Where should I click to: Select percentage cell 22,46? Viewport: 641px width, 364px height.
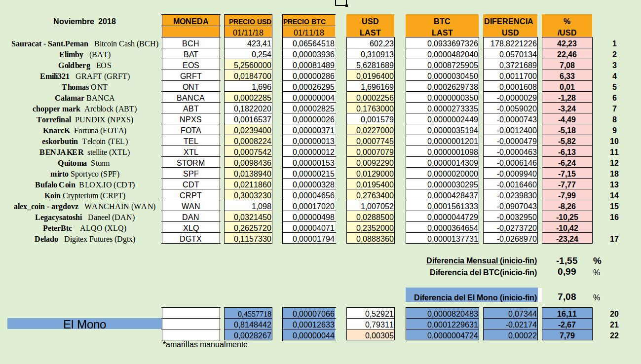tap(567, 54)
